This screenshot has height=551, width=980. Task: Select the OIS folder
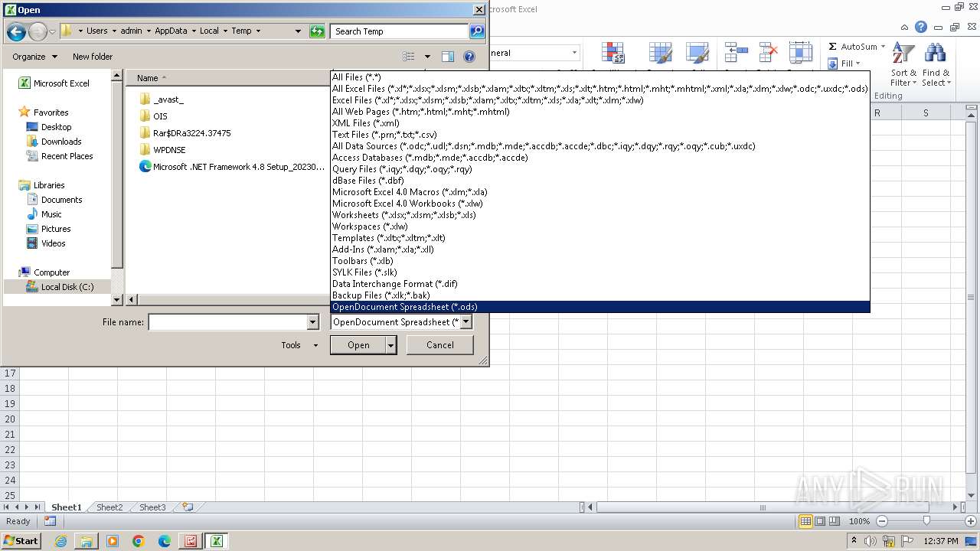click(x=153, y=116)
